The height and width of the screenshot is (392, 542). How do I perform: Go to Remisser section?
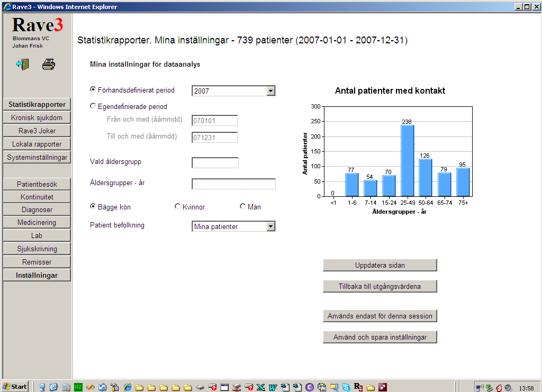pyautogui.click(x=37, y=262)
